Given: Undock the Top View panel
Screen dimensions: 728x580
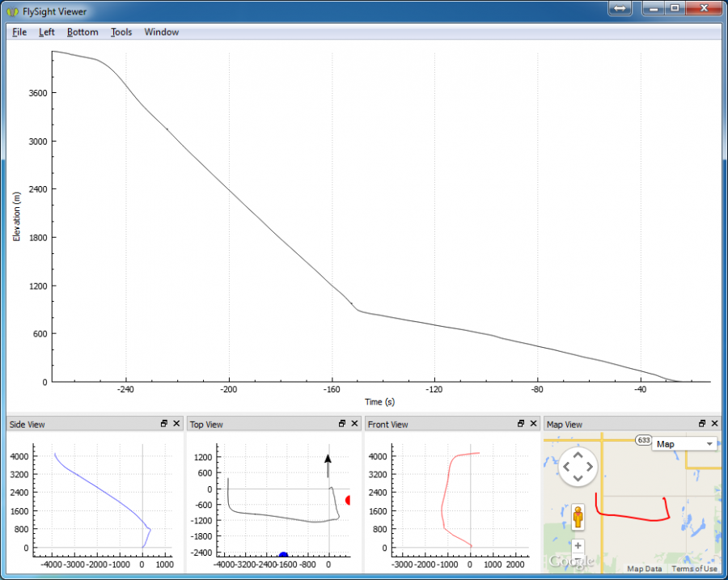Looking at the screenshot, I should (x=342, y=423).
